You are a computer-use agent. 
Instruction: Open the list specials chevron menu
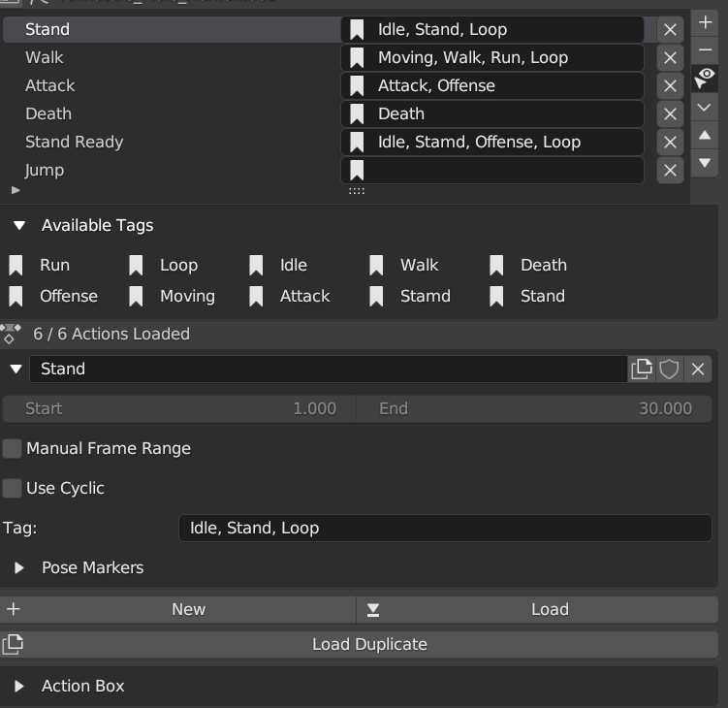point(706,108)
